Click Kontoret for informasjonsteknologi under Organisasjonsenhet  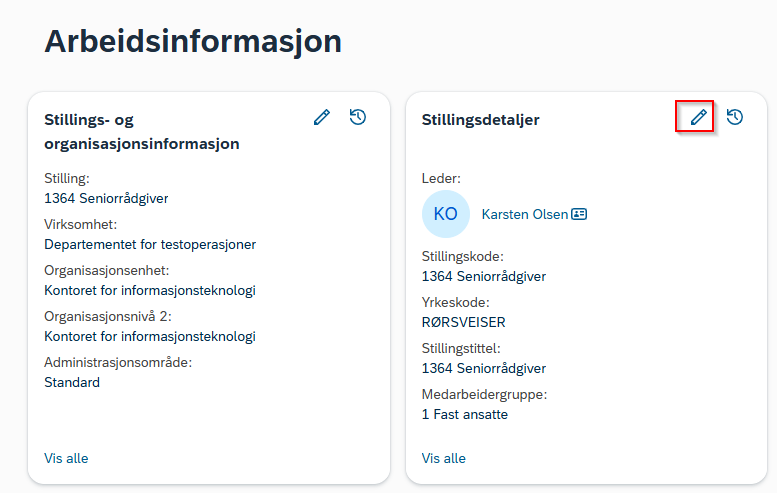tap(150, 290)
